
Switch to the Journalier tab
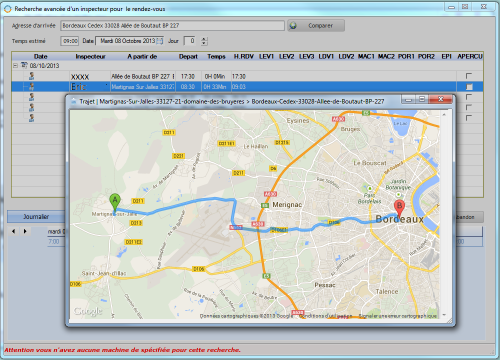pyautogui.click(x=36, y=217)
